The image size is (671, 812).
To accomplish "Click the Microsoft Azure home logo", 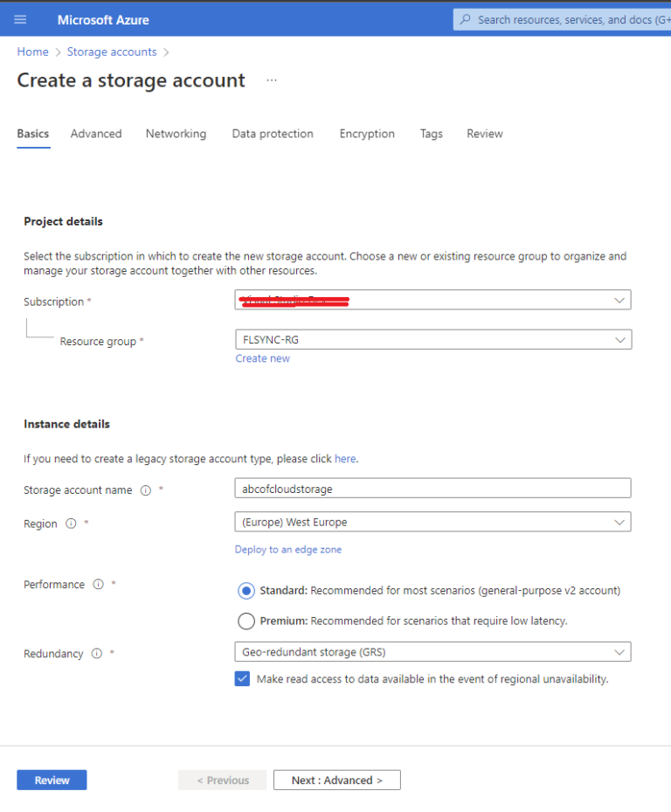I will [102, 18].
